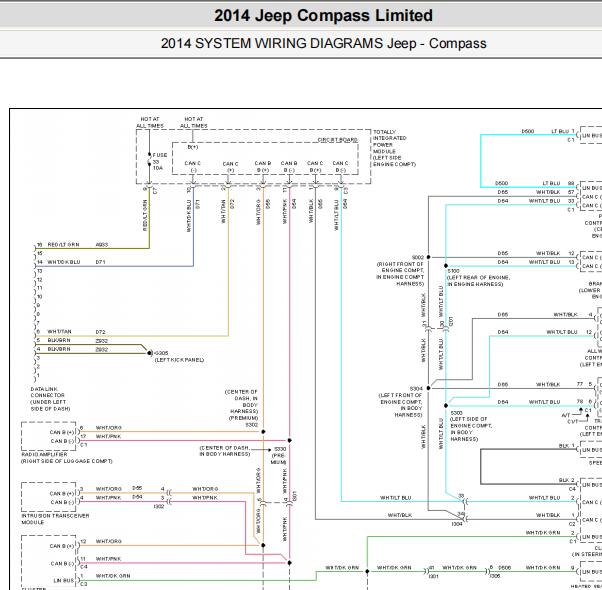The height and width of the screenshot is (590, 602).
Task: Click 'BLK/BRN' label at connector pin 4
Action: 59,349
